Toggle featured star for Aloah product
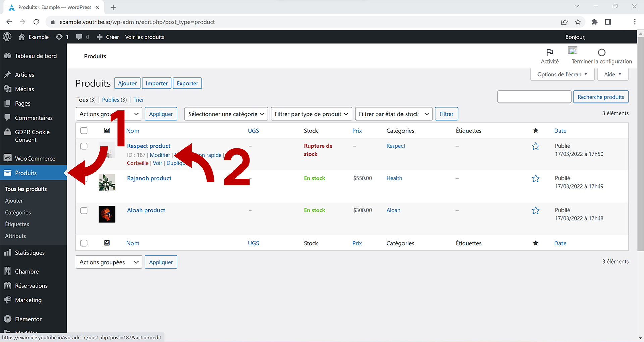This screenshot has height=342, width=644. coord(536,211)
